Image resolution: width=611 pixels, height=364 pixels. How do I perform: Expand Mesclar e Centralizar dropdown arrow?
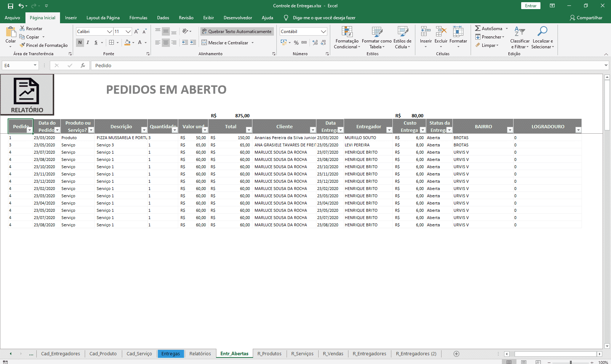pyautogui.click(x=252, y=43)
